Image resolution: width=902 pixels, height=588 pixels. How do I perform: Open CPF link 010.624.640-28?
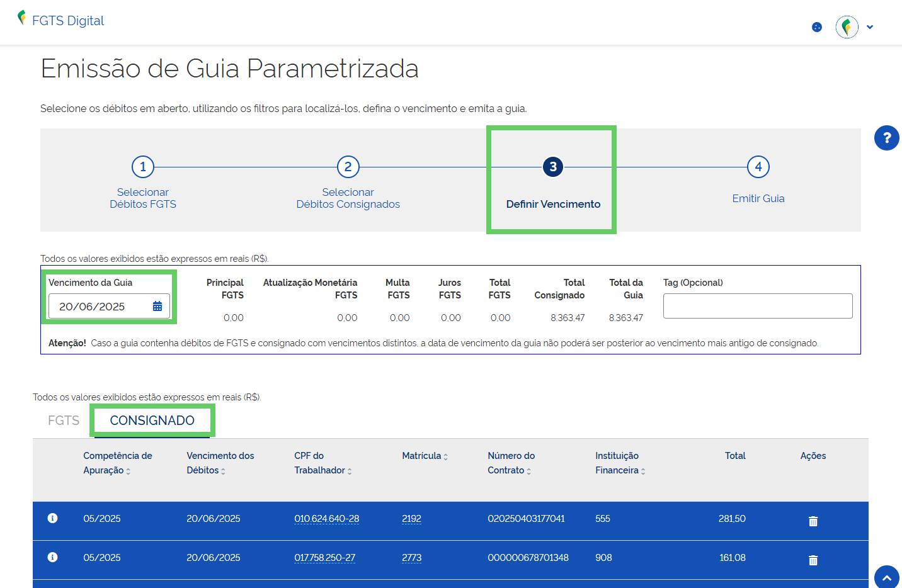pos(326,519)
